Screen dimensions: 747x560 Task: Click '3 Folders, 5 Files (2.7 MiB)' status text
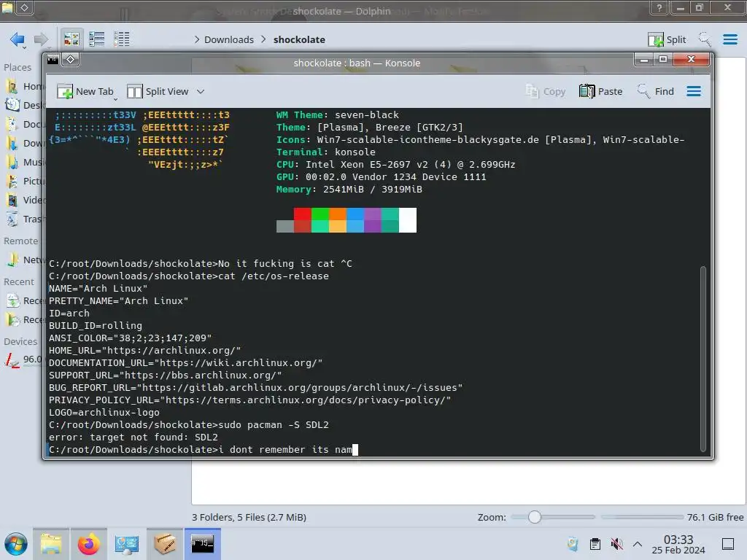point(249,517)
